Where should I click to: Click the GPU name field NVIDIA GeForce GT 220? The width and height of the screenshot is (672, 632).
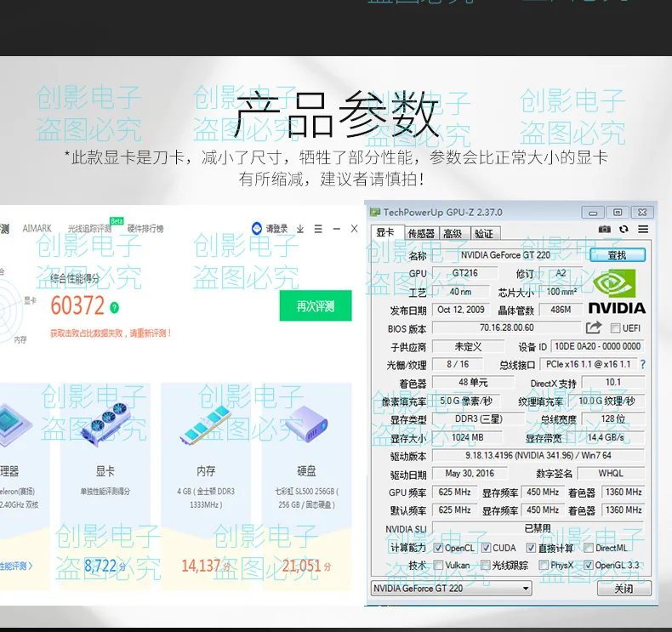[x=506, y=255]
